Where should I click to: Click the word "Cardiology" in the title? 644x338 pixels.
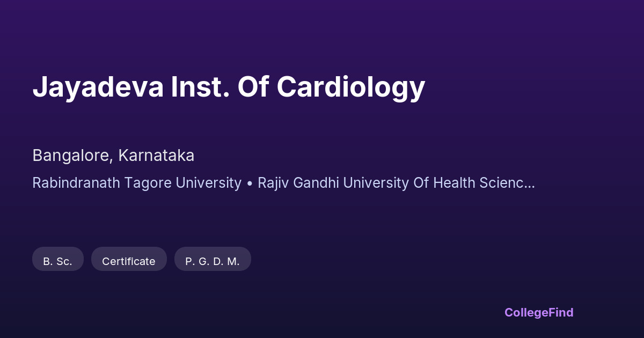tap(351, 87)
